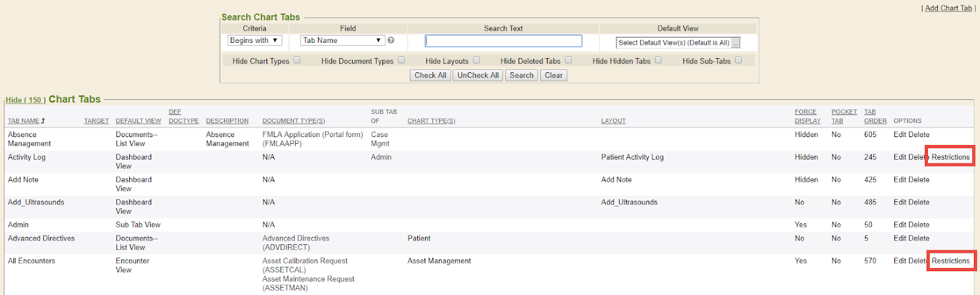Enable the Hide Chart Types checkbox
Image resolution: width=980 pixels, height=295 pixels.
point(297,60)
